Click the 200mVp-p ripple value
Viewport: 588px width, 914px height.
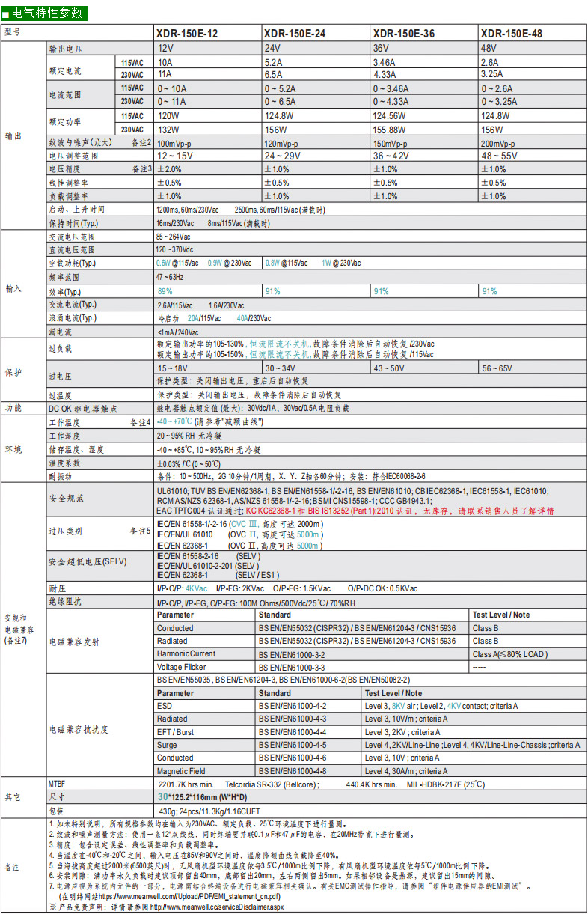[498, 144]
